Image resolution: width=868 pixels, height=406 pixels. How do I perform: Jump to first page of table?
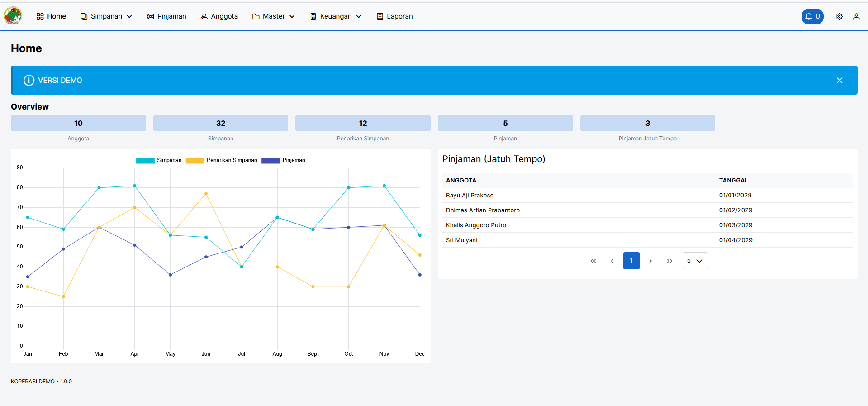point(593,261)
